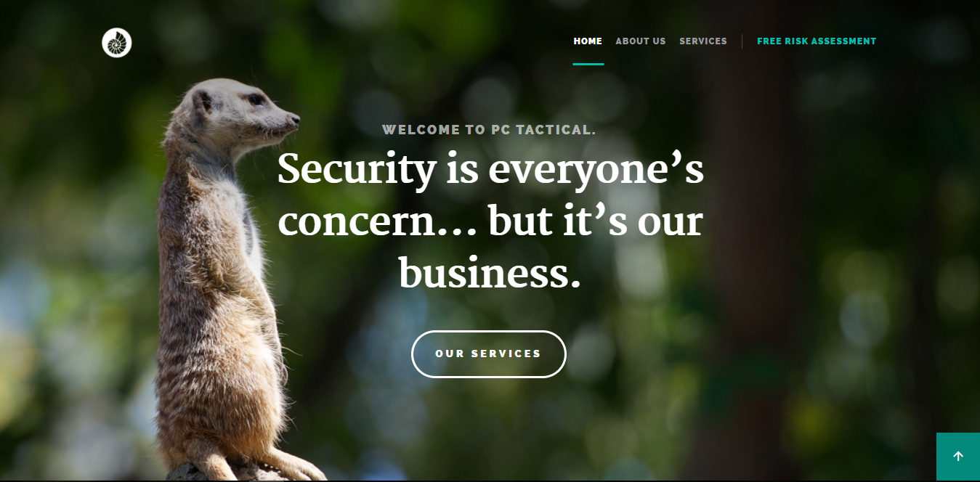The height and width of the screenshot is (482, 980).
Task: Click the Free Risk Assessment link
Action: pos(817,41)
